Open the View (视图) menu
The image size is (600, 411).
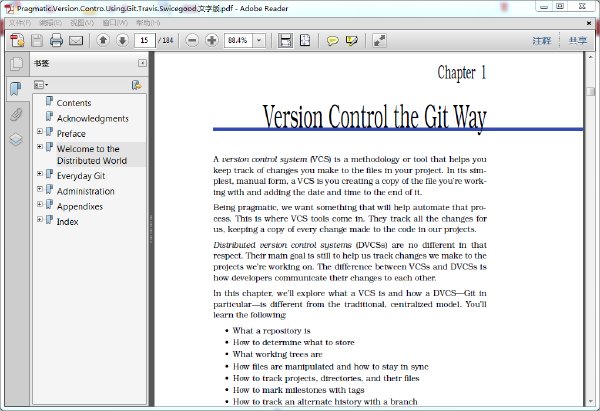(x=82, y=23)
